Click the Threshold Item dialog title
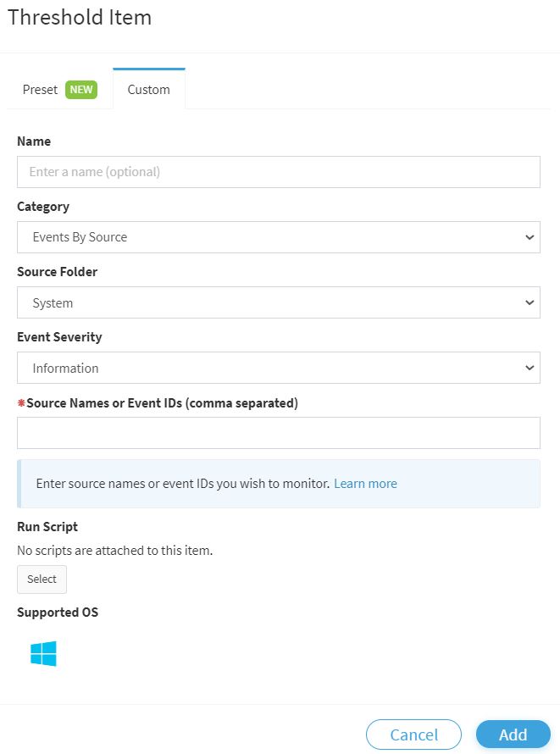The height and width of the screenshot is (754, 560). (80, 17)
